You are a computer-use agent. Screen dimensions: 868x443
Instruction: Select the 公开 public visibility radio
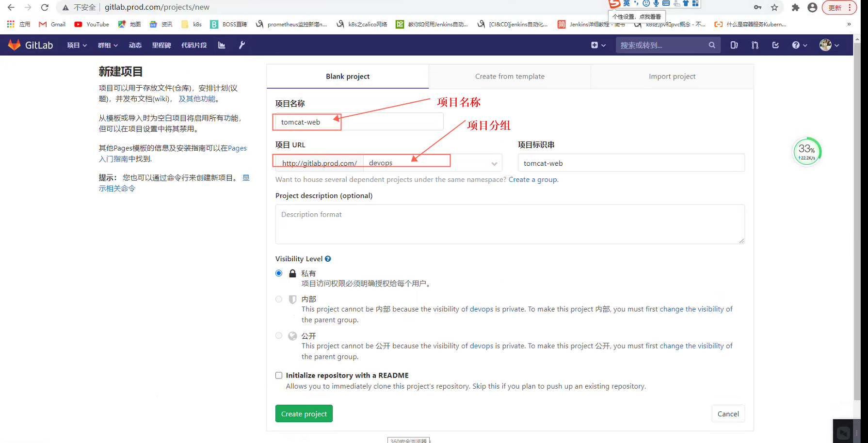pos(279,335)
